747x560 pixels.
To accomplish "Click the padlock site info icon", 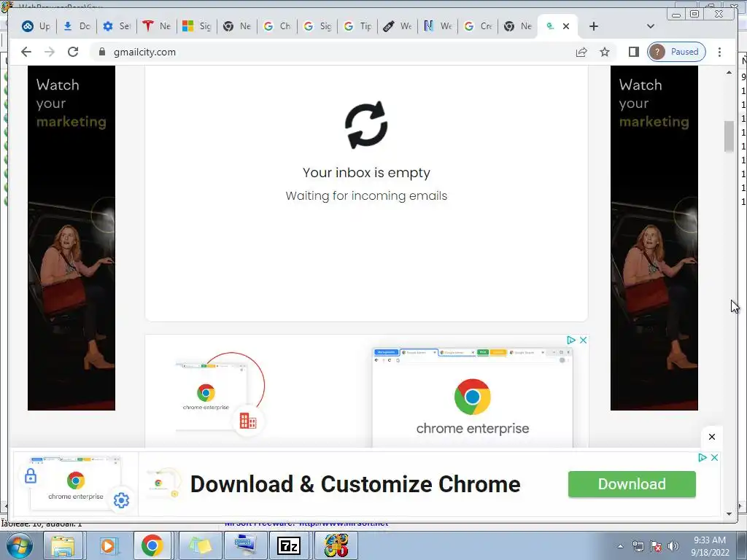I will (101, 52).
